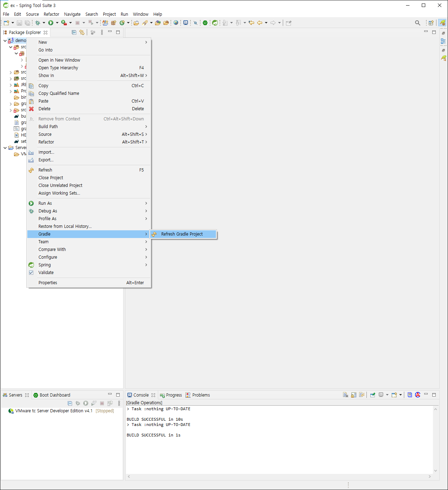
Task: Switch to the Progress tab
Action: (171, 395)
